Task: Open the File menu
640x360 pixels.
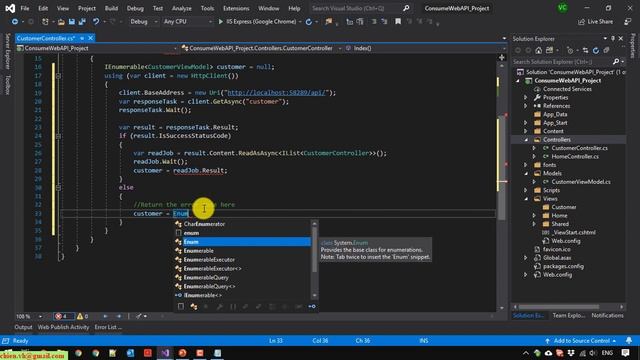Action: (x=24, y=8)
